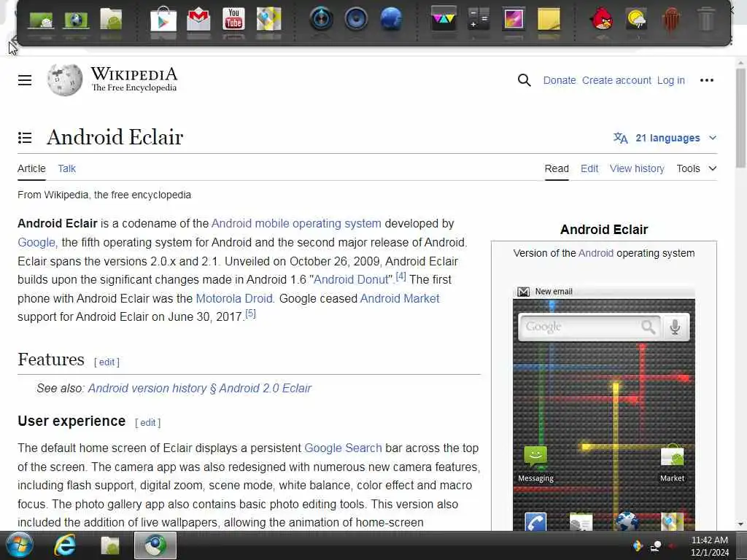Open the Android Market link
The height and width of the screenshot is (560, 747).
coord(400,298)
